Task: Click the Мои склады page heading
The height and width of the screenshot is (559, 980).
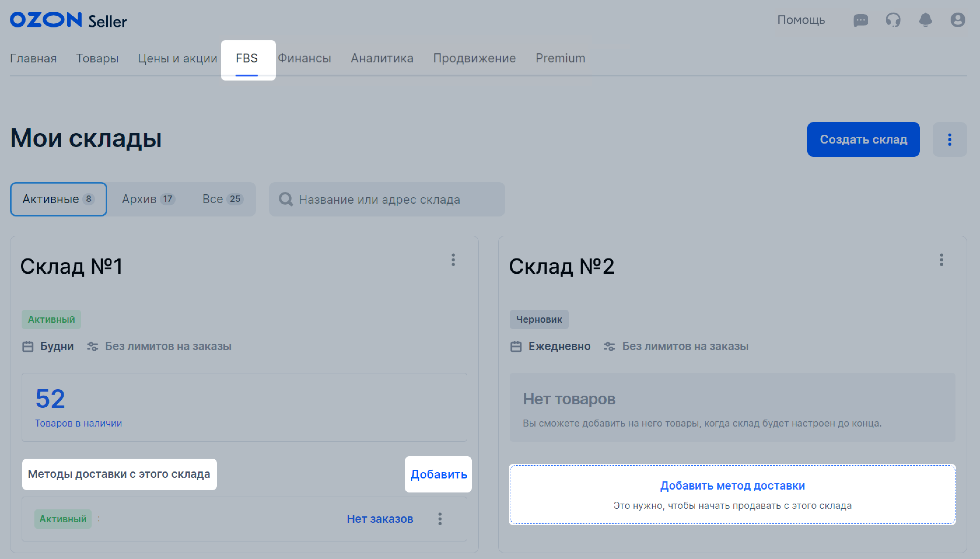Action: pyautogui.click(x=86, y=139)
